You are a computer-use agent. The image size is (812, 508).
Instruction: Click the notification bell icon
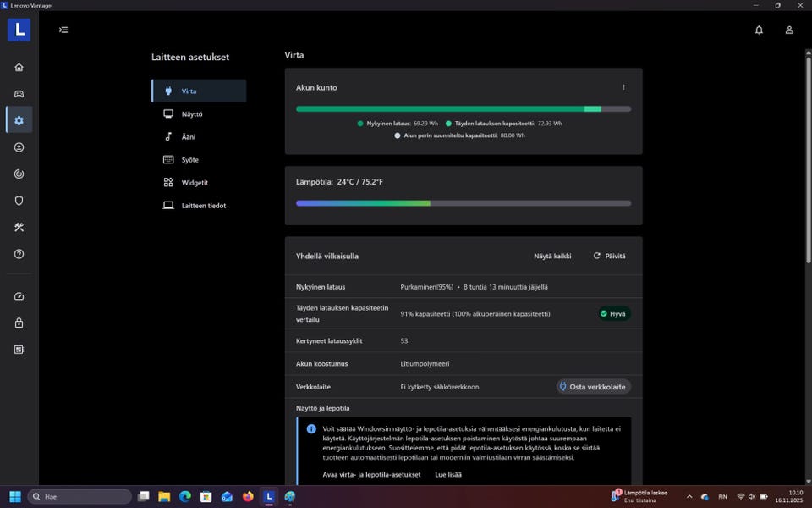click(x=759, y=30)
